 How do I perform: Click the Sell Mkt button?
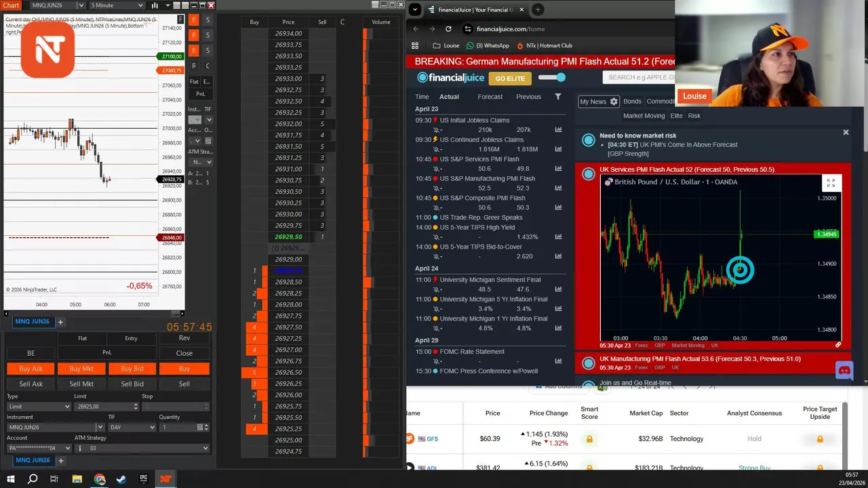[81, 384]
